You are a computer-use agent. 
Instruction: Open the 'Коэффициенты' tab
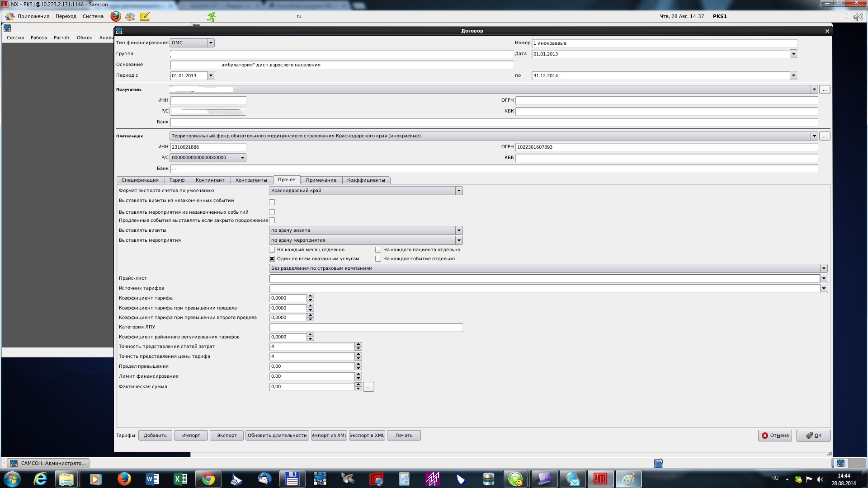point(366,180)
